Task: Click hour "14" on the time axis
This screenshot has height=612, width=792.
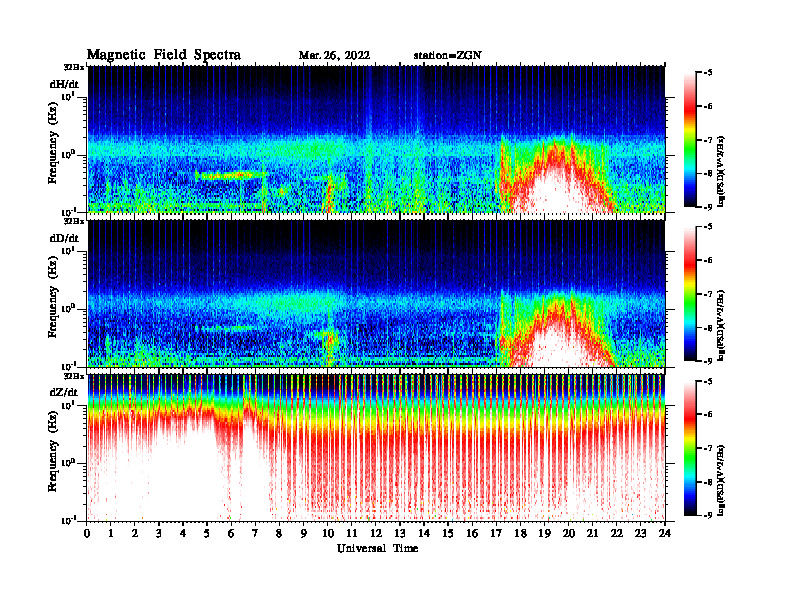Action: click(423, 533)
